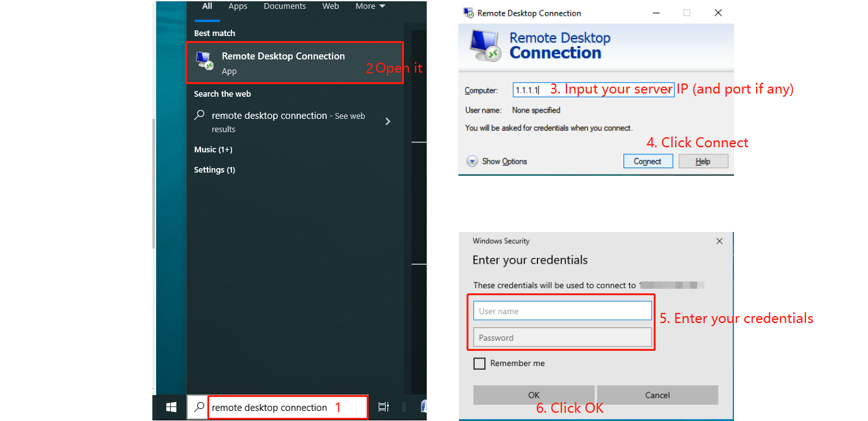Click Cancel in Windows Security dialog

click(657, 395)
